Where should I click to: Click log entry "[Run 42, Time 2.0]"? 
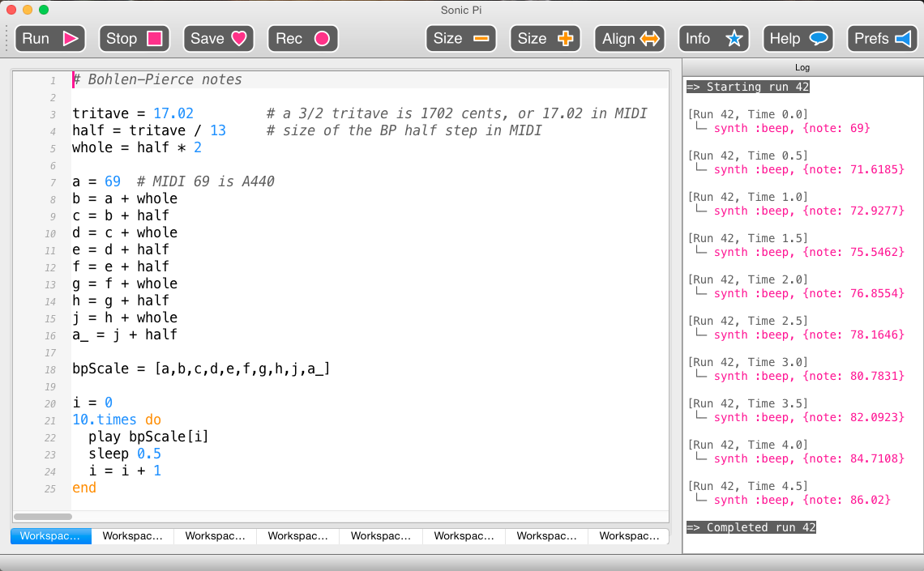[x=748, y=279]
